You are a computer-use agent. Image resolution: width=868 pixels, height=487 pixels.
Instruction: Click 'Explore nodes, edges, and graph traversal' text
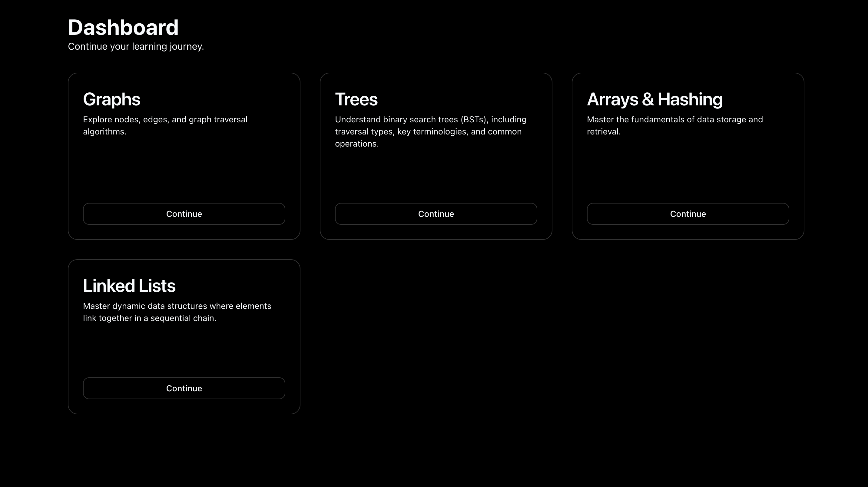(x=165, y=120)
